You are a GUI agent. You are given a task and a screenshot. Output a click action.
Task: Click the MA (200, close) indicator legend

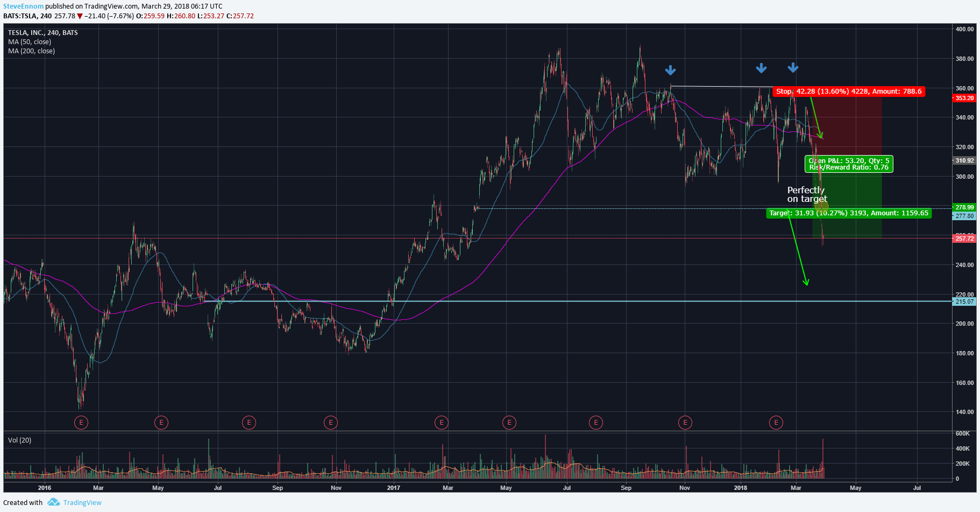[x=31, y=51]
